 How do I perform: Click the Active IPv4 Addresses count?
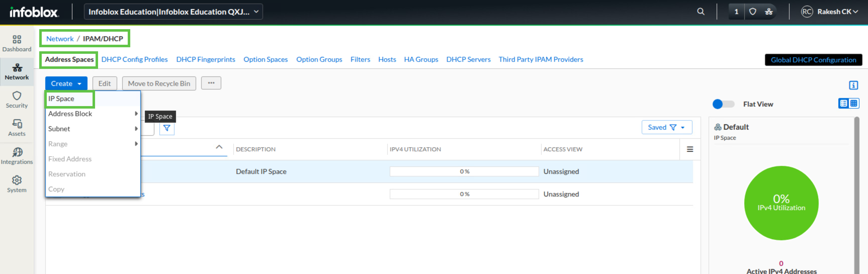point(781,263)
